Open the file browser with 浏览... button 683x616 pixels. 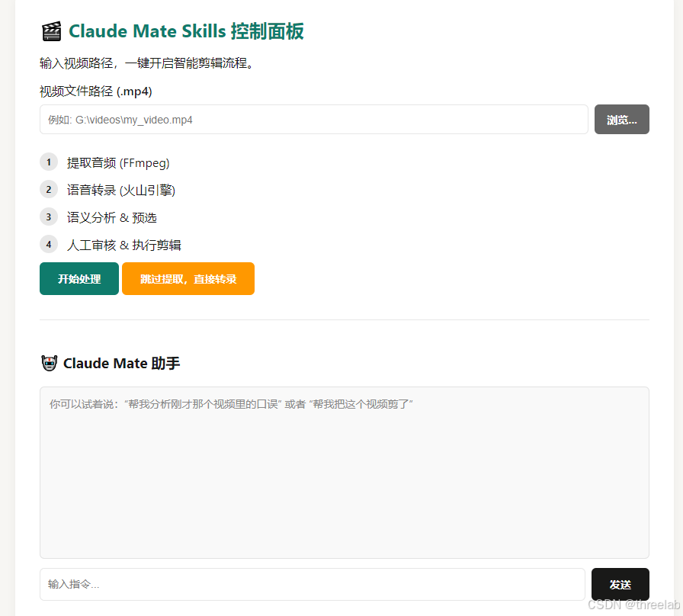621,120
